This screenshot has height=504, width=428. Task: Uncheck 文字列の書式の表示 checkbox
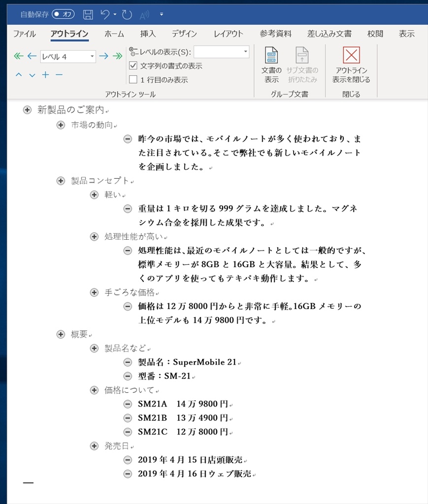(133, 66)
